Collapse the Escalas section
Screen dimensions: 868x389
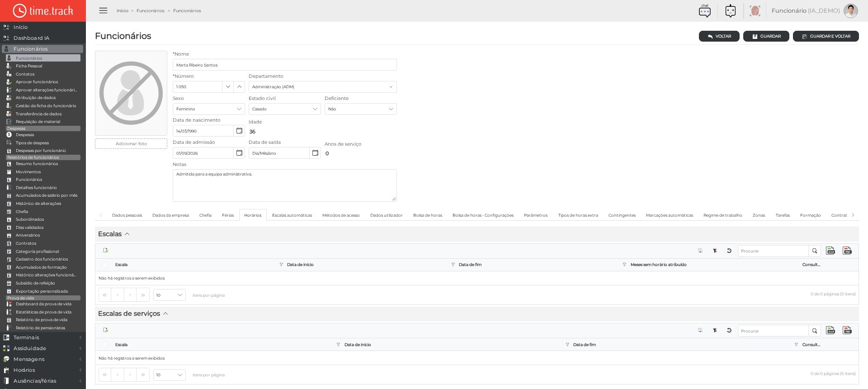[127, 234]
